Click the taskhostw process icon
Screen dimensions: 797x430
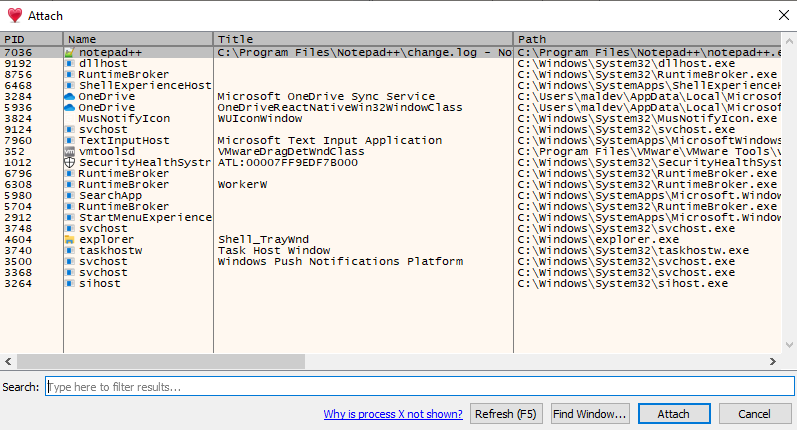pyautogui.click(x=69, y=250)
